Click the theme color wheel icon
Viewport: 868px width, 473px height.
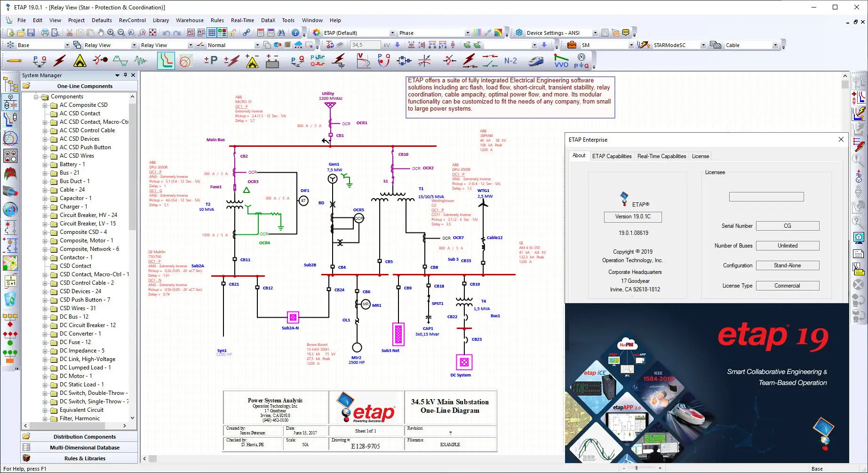pos(317,32)
